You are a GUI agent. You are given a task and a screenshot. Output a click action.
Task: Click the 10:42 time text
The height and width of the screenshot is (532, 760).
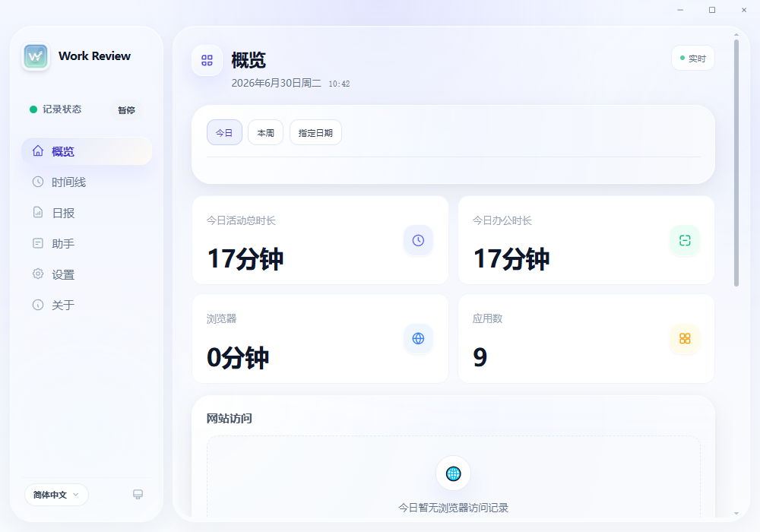(x=339, y=84)
